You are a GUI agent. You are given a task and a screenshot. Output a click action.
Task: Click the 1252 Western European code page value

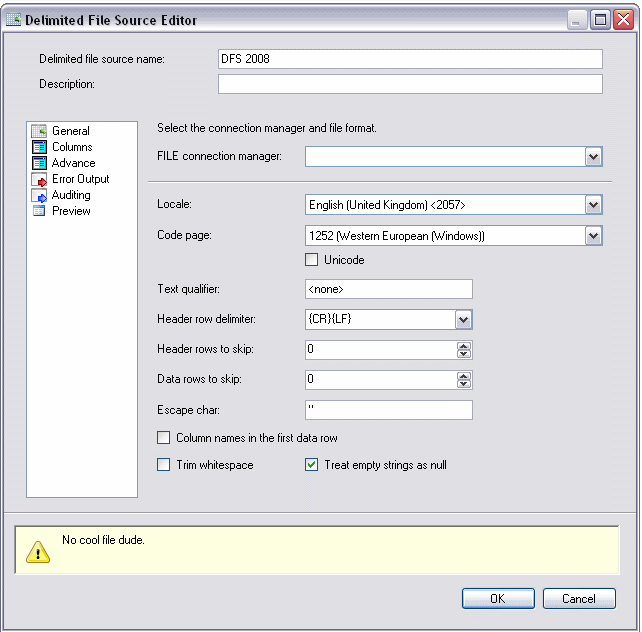397,236
